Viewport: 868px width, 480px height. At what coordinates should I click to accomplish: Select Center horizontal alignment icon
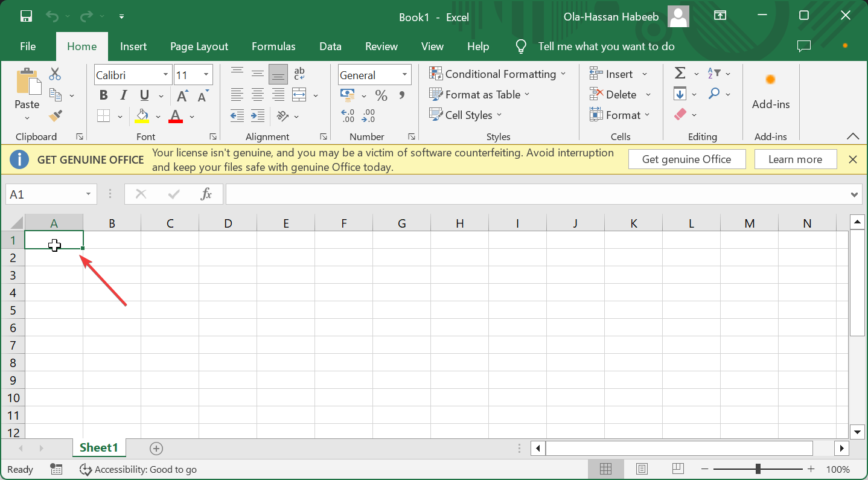tap(258, 95)
